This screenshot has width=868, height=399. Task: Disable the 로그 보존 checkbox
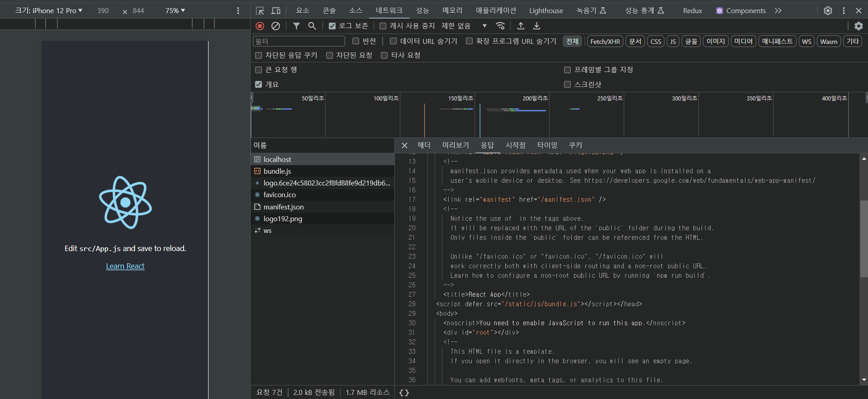pyautogui.click(x=332, y=26)
